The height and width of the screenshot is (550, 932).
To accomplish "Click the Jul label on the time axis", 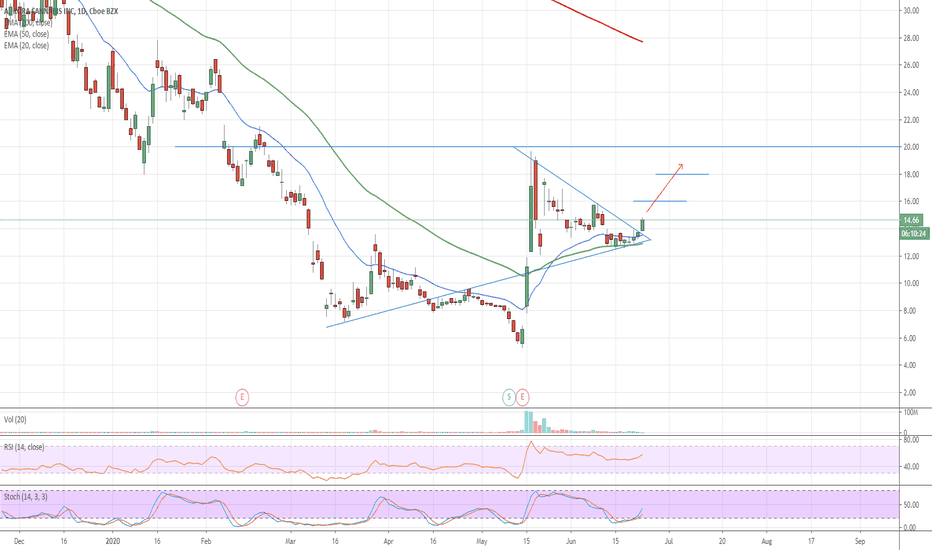I will tap(669, 541).
